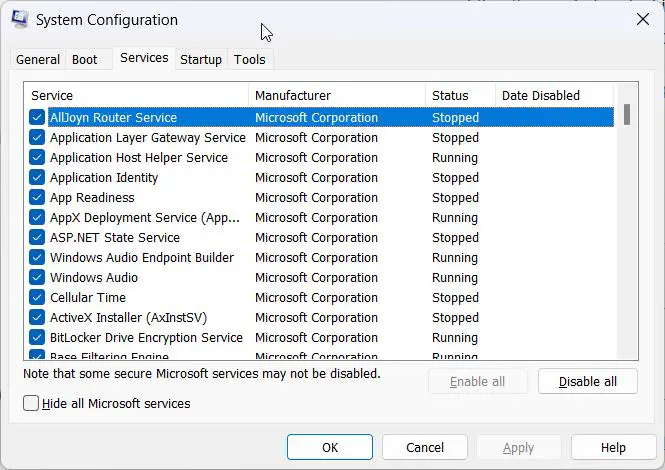This screenshot has height=470, width=665.
Task: Sort by the Service column header
Action: click(x=137, y=95)
